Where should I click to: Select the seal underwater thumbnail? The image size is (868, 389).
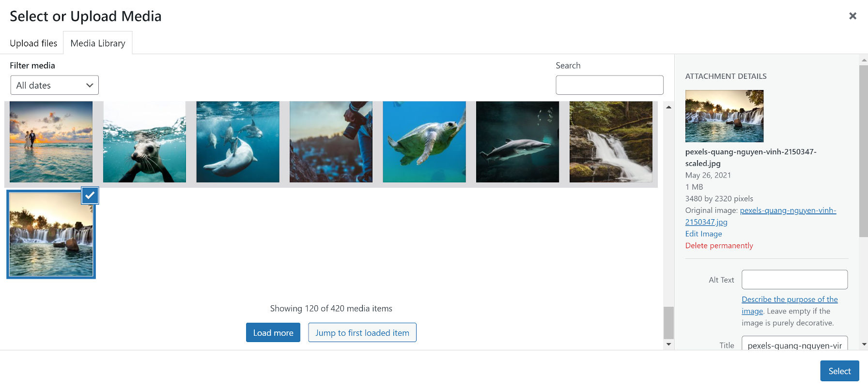[144, 142]
